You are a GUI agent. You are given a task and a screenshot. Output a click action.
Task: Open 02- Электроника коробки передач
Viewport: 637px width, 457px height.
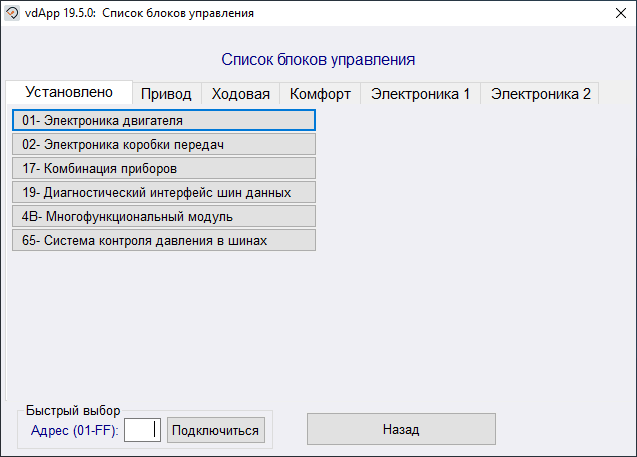164,144
